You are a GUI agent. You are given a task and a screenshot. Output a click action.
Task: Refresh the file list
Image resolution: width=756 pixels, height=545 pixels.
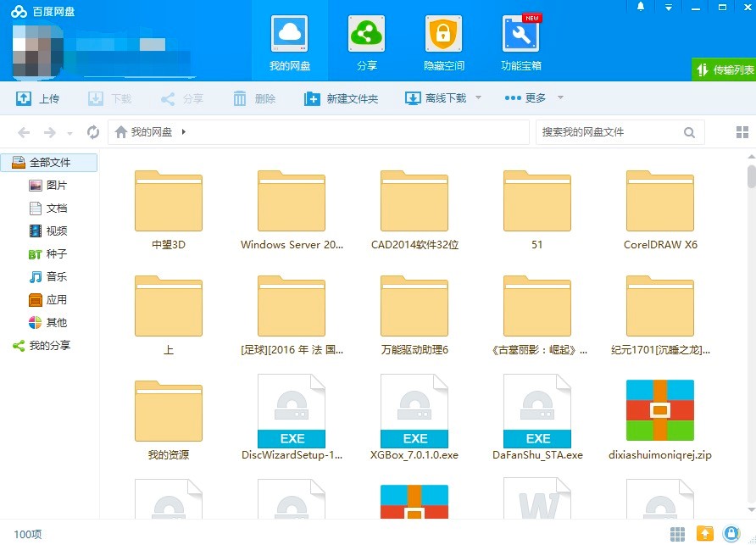93,131
